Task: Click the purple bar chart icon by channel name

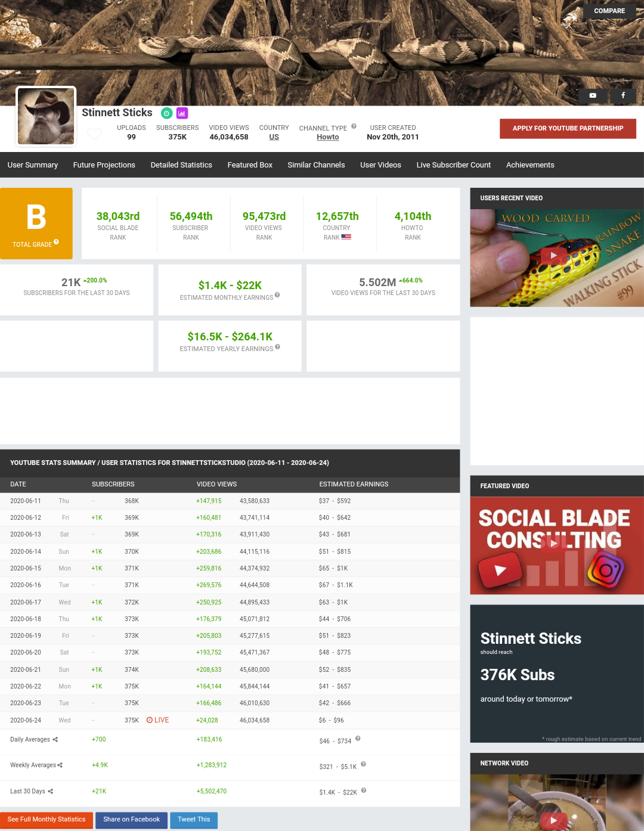Action: pyautogui.click(x=182, y=113)
